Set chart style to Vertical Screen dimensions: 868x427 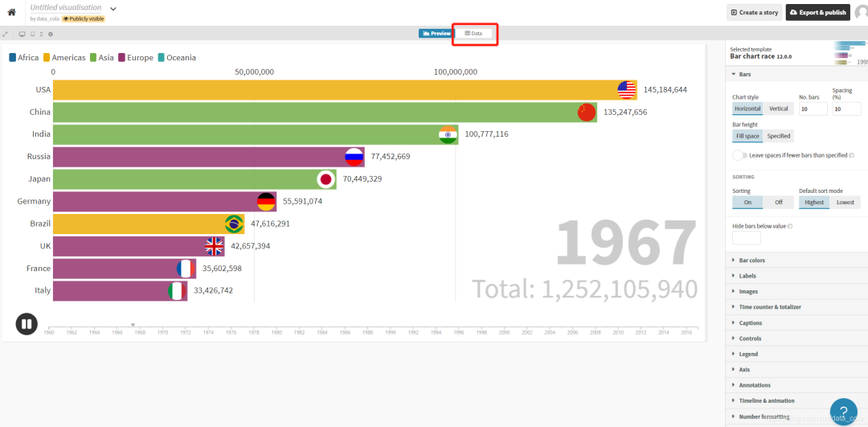(778, 109)
